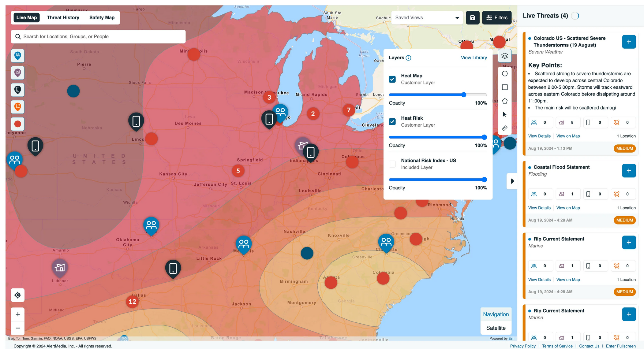Switch to Threat History tab
644x349 pixels.
tap(63, 17)
